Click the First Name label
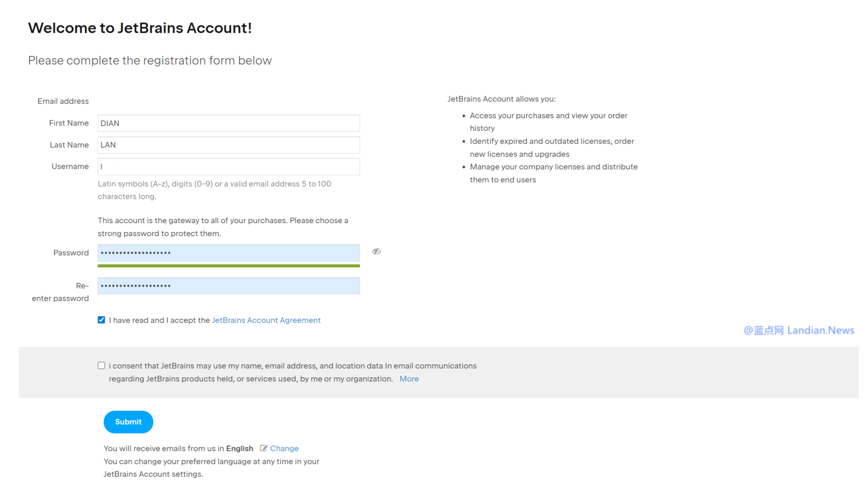This screenshot has width=868, height=486. click(69, 123)
